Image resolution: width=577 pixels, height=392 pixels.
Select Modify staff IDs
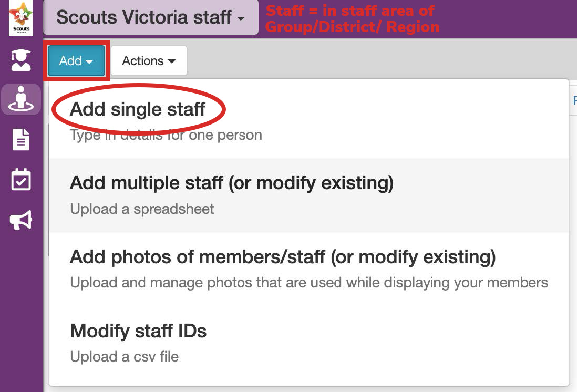pos(138,331)
